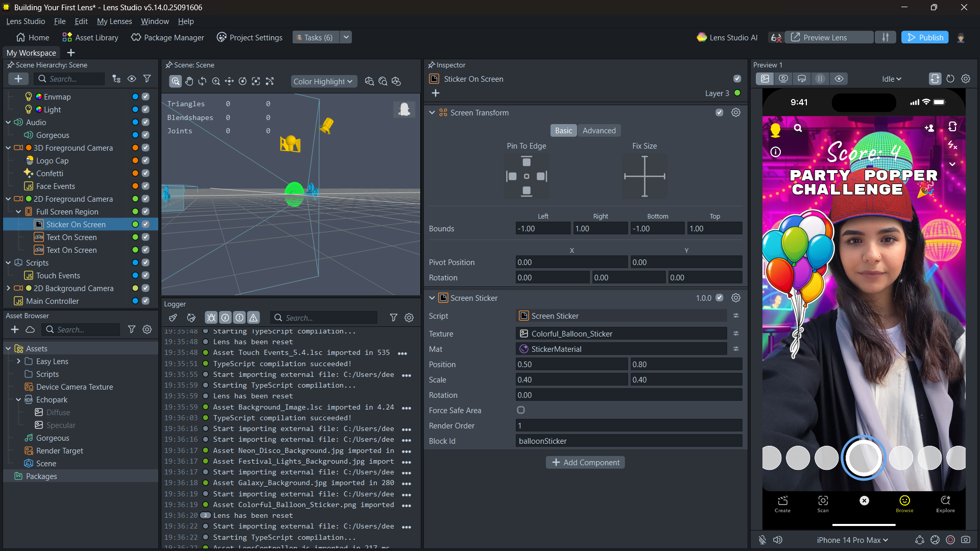Click the add new scene object plus button

(18, 79)
